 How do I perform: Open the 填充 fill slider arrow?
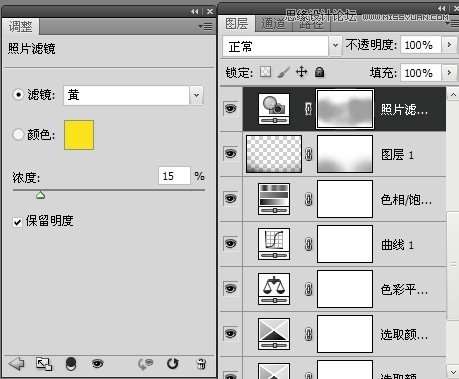(x=449, y=72)
